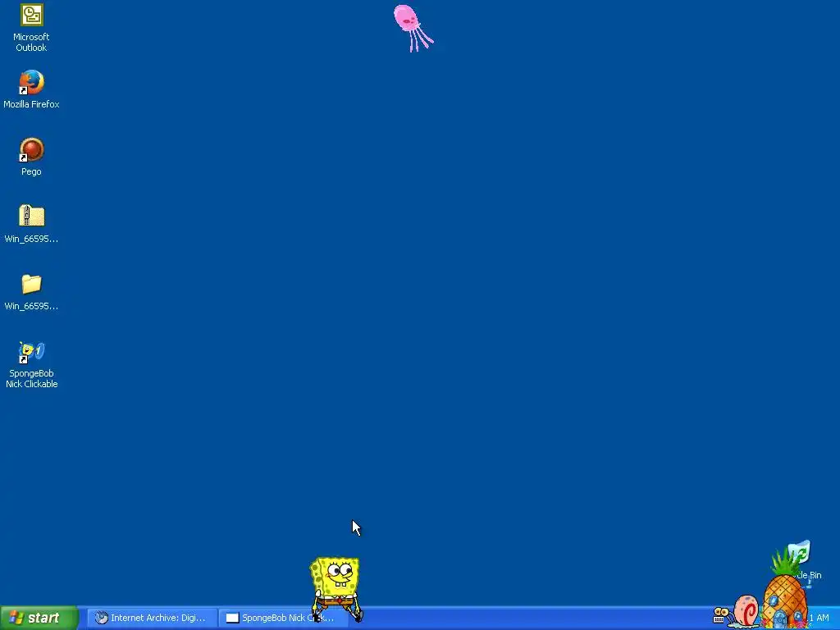The width and height of the screenshot is (840, 630).
Task: Click the Pego icon label text
Action: (32, 171)
